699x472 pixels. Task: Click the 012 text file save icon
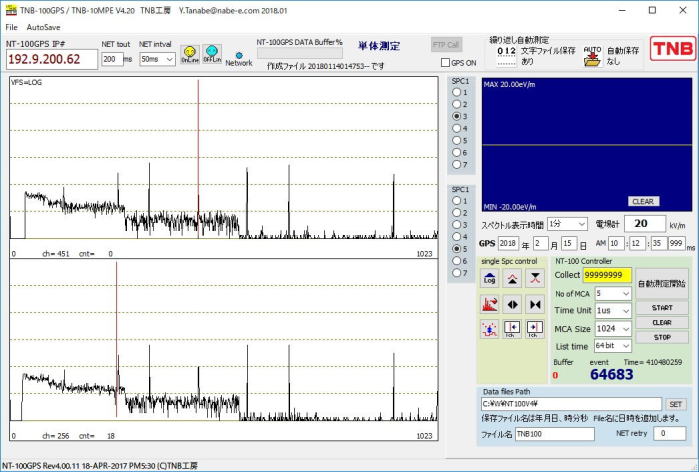[506, 56]
